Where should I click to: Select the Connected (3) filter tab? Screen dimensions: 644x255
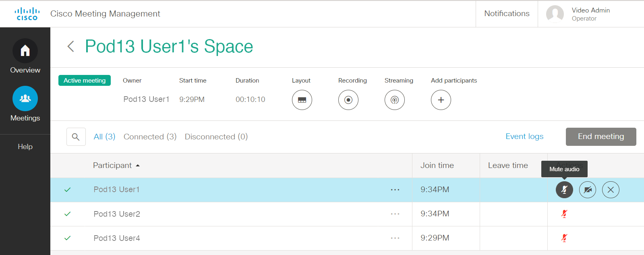150,137
